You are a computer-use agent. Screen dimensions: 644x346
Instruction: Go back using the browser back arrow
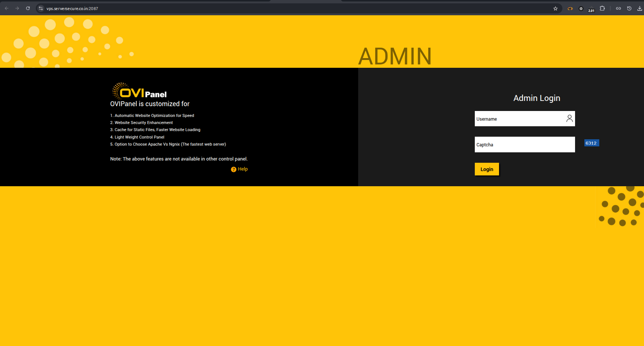[7, 8]
